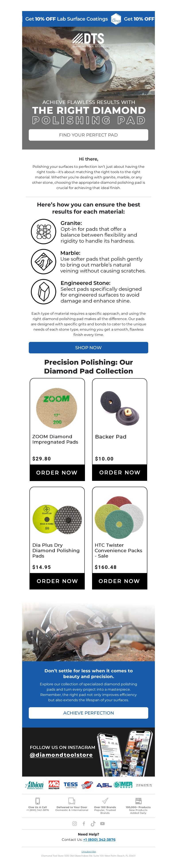This screenshot has height=868, width=177.
Task: Click the Instagram icon in footer
Action: [74, 824]
